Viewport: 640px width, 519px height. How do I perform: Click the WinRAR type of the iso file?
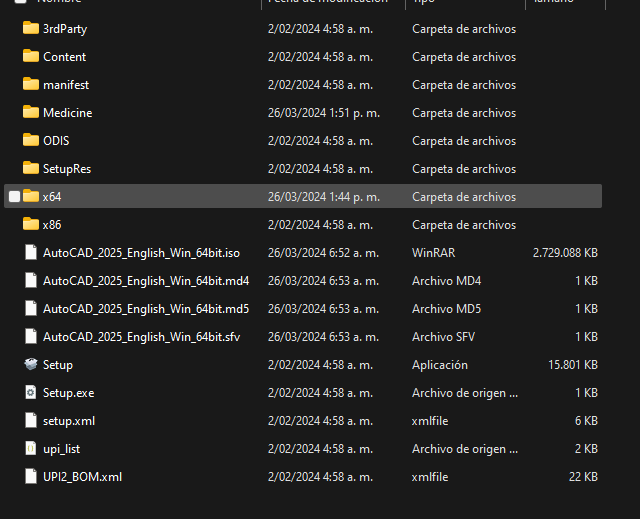(433, 253)
